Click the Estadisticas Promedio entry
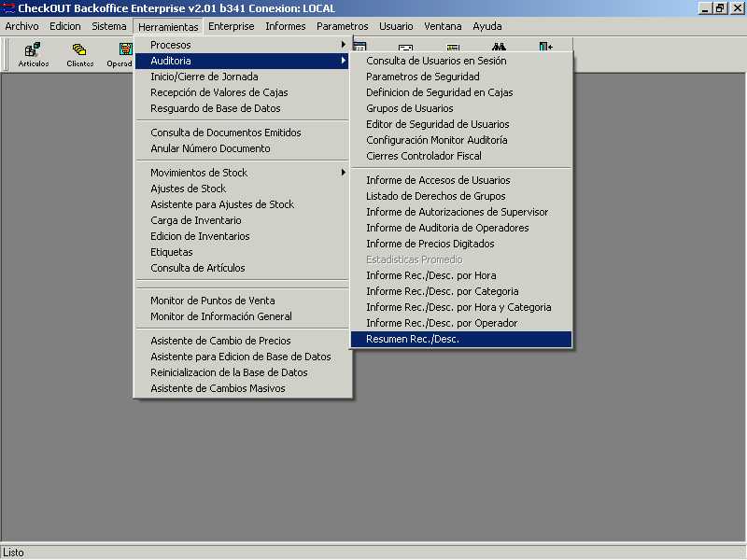Viewport: 747px width, 560px height. (x=461, y=259)
